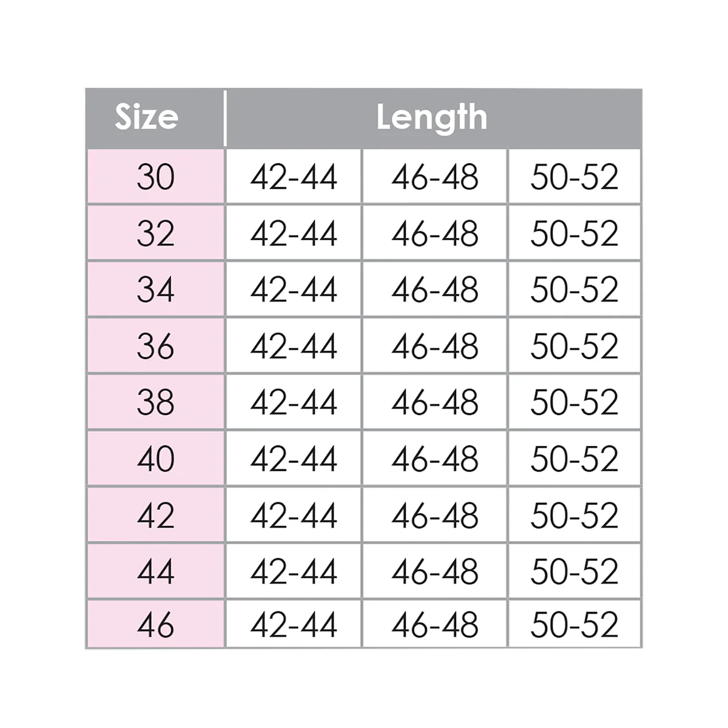This screenshot has width=728, height=728.
Task: Select size 42 cell
Action: pyautogui.click(x=155, y=515)
